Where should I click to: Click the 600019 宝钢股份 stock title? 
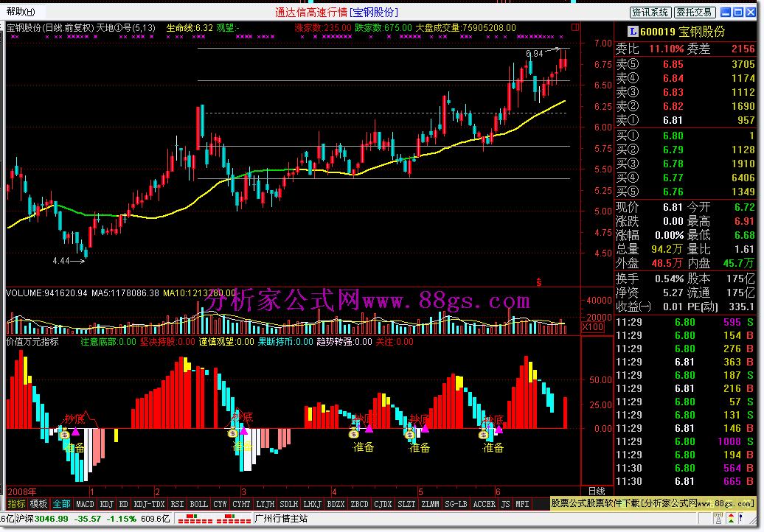[x=682, y=32]
